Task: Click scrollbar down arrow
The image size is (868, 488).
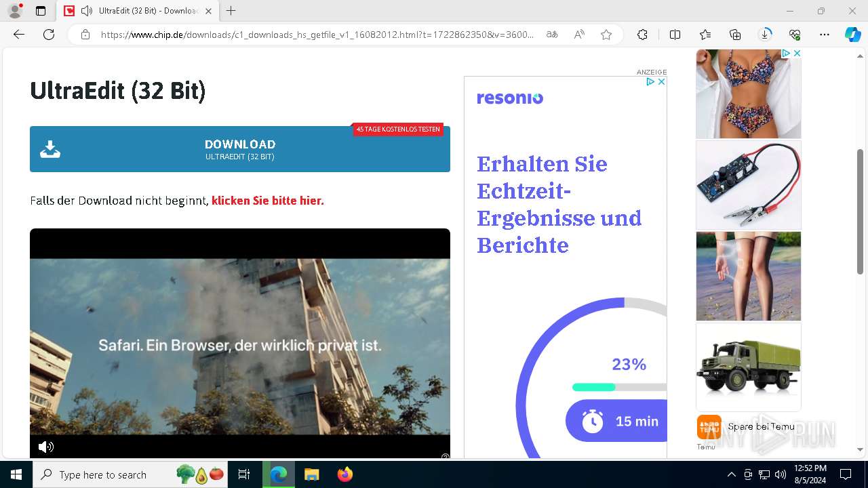Action: [x=861, y=449]
